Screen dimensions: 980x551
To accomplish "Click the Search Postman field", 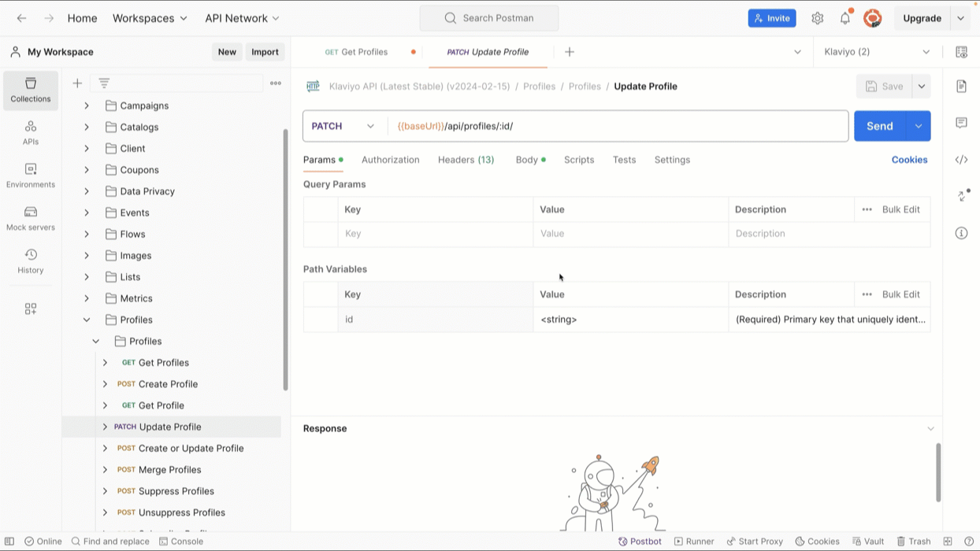I will [489, 18].
